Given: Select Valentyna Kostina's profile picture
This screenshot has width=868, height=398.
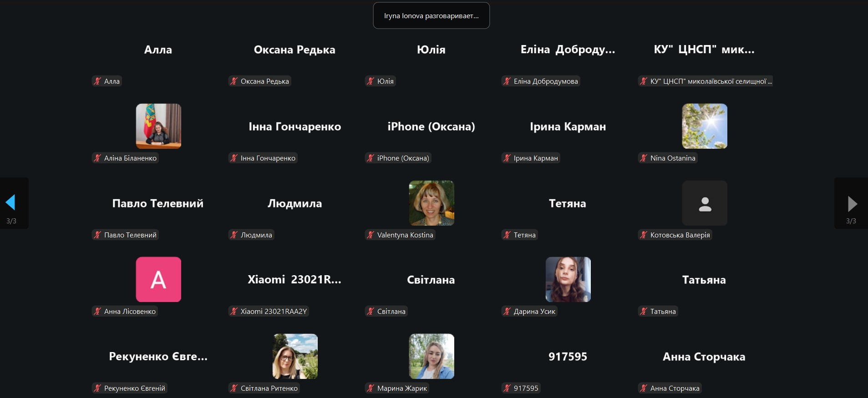Looking at the screenshot, I should pyautogui.click(x=431, y=203).
